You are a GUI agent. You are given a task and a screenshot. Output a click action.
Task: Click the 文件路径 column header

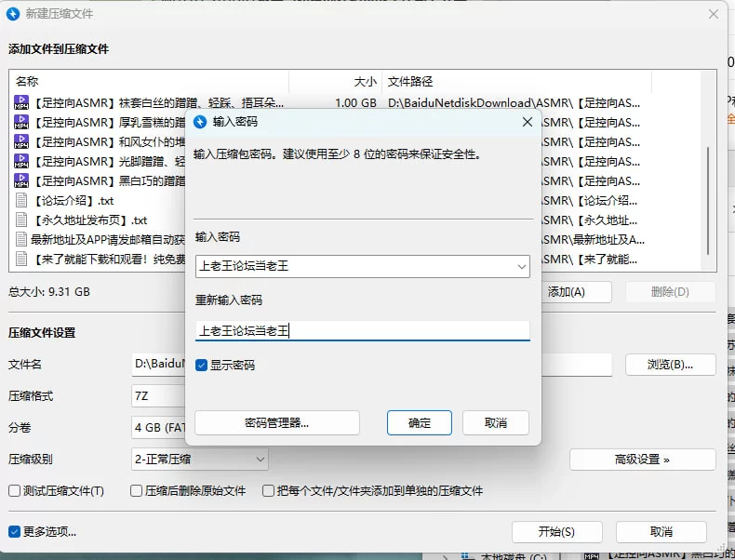(x=516, y=82)
